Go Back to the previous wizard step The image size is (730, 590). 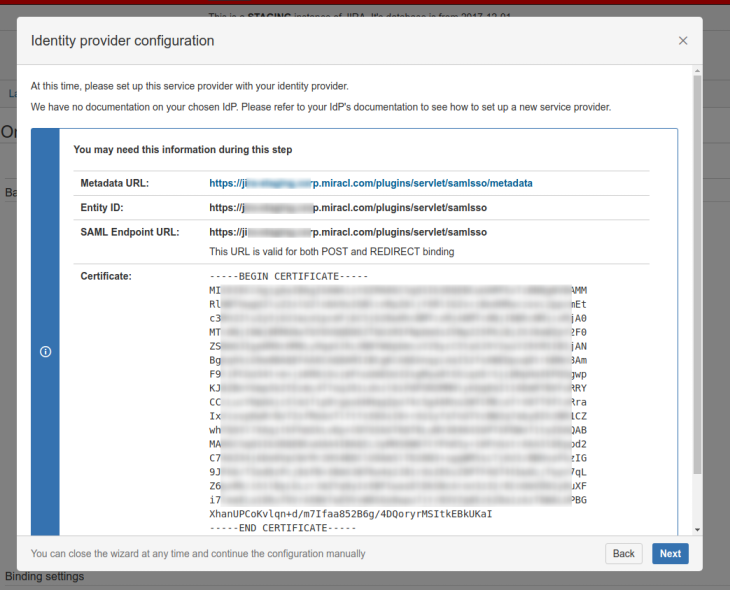pos(623,554)
